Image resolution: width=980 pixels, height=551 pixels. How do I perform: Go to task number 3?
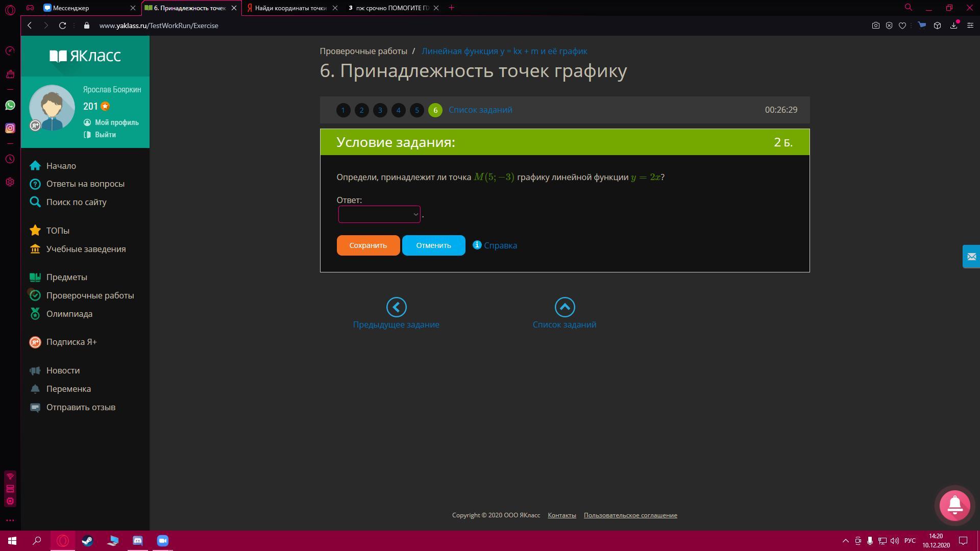point(380,110)
